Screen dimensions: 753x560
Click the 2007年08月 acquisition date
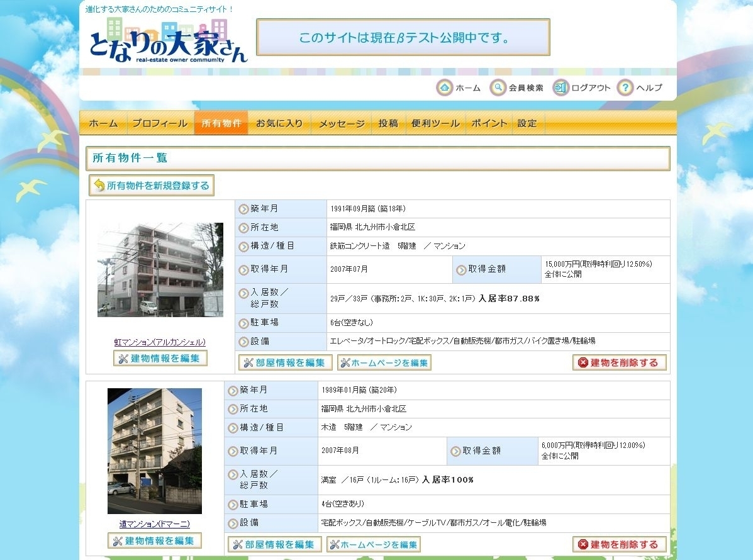coord(340,451)
